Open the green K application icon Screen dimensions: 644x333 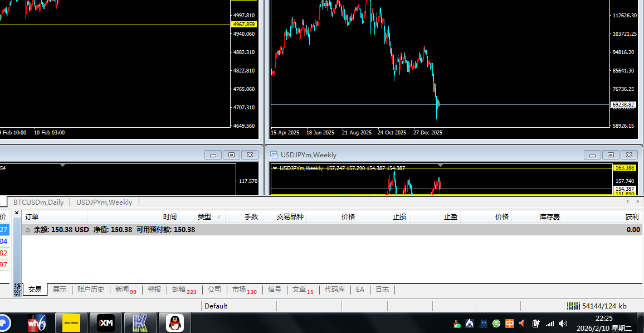coord(140,323)
